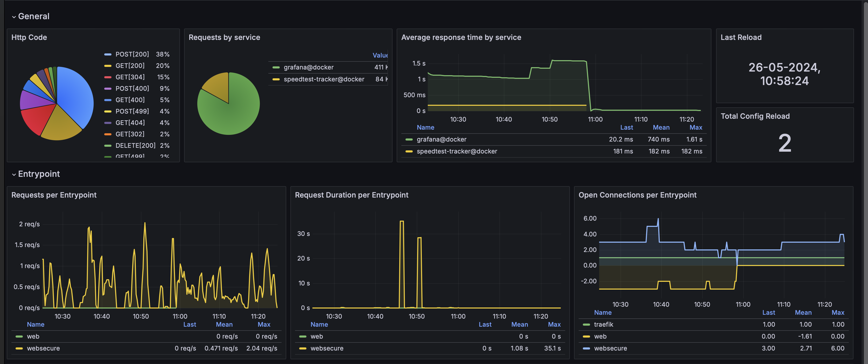Screen dimensions: 868x364
Task: Click traefik green series icon in Open Connections legend
Action: tap(586, 325)
